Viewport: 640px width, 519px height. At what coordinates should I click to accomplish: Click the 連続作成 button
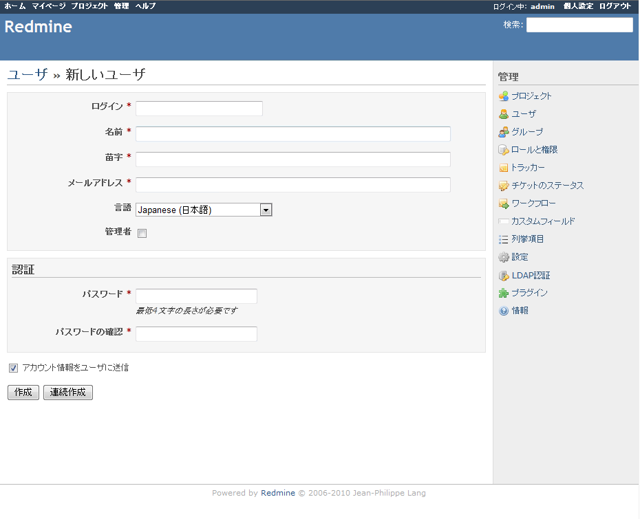click(68, 393)
